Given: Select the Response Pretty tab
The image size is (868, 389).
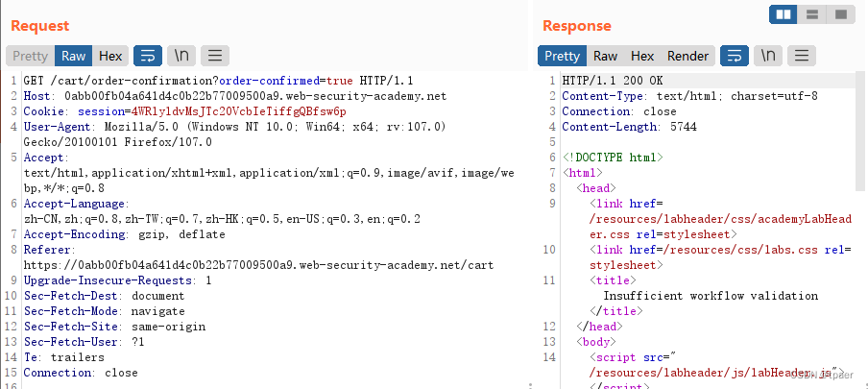Looking at the screenshot, I should click(562, 56).
